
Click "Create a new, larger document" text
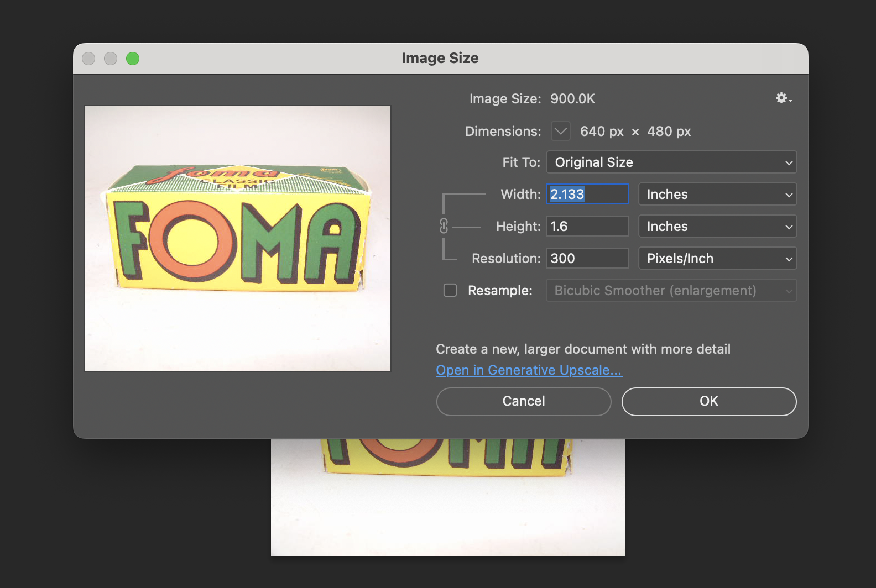(x=583, y=349)
